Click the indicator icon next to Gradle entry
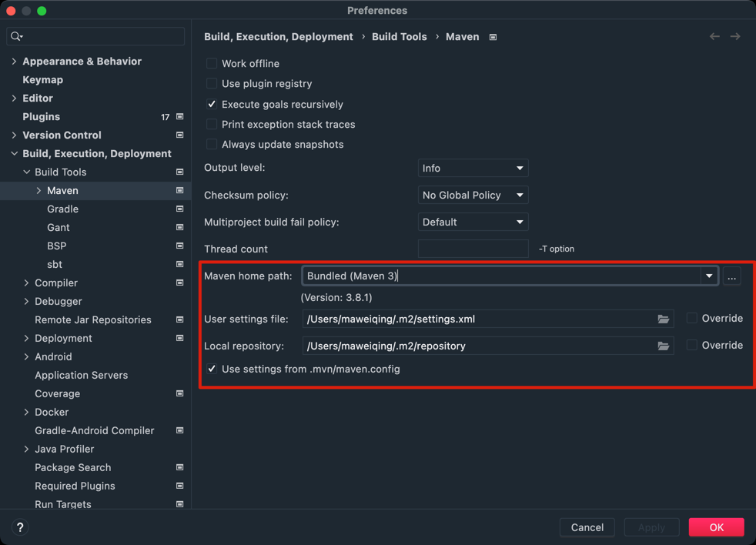 [179, 209]
